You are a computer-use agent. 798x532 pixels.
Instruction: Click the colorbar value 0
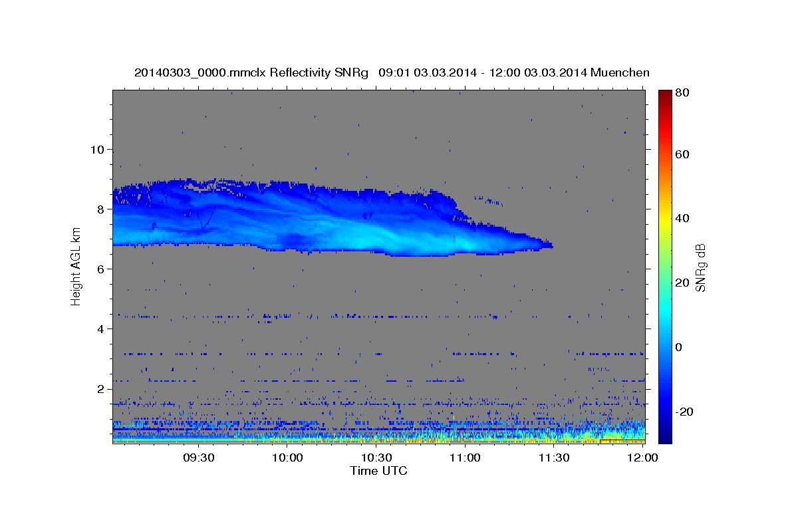679,347
